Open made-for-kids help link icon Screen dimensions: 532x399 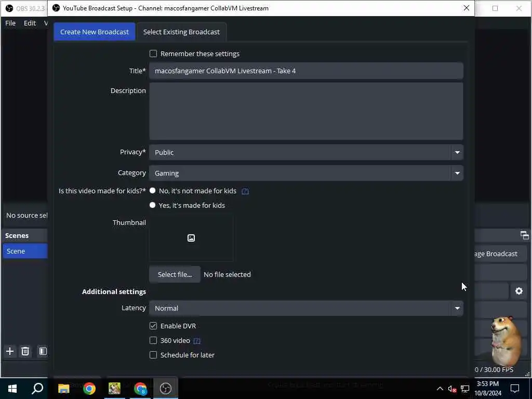(245, 191)
